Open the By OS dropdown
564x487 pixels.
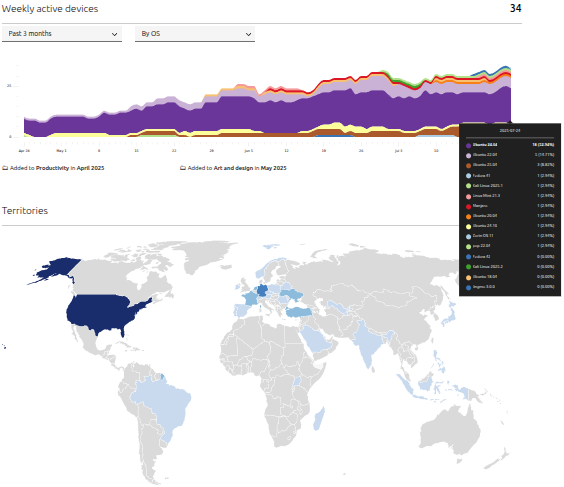point(195,33)
